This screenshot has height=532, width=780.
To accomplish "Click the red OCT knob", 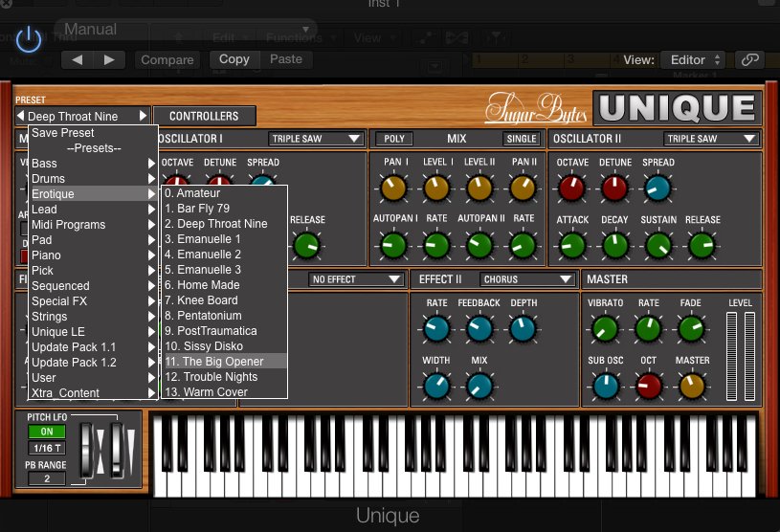I will (x=649, y=387).
